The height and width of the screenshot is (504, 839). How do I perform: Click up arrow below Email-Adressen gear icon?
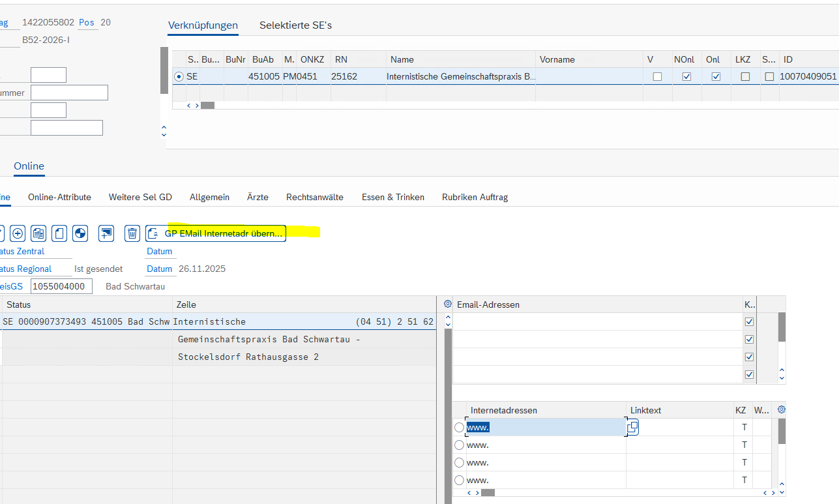coord(447,317)
